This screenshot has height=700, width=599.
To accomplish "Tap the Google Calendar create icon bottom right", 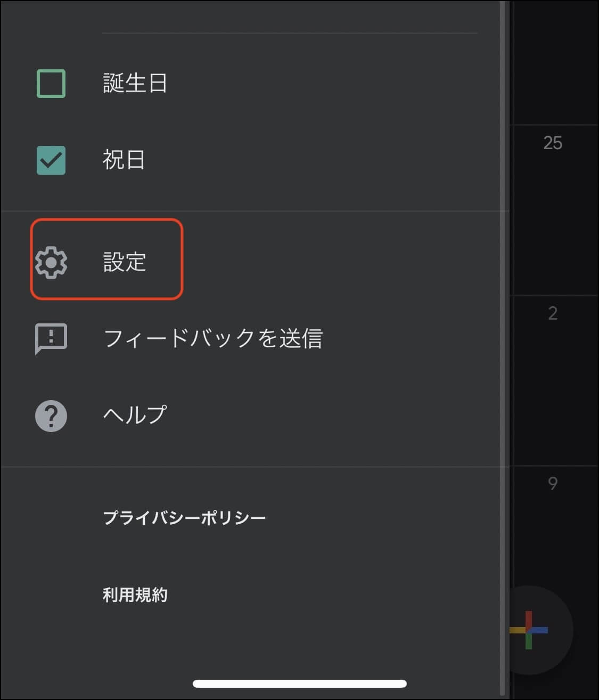I will pyautogui.click(x=529, y=630).
